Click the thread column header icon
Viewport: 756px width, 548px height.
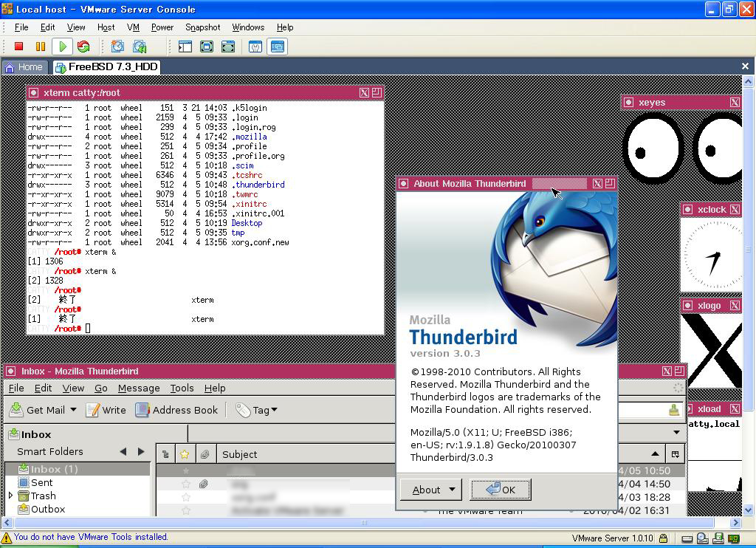click(165, 454)
